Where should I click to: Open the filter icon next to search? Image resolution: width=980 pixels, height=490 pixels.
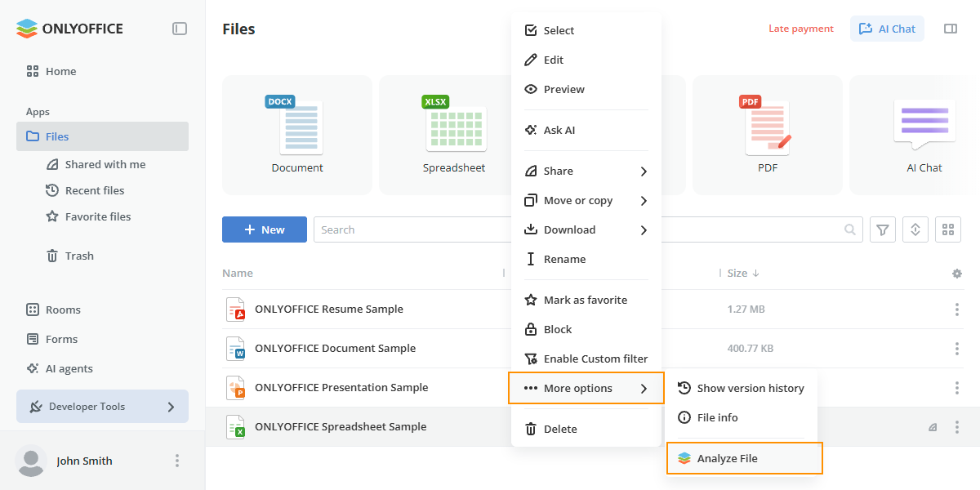click(883, 229)
